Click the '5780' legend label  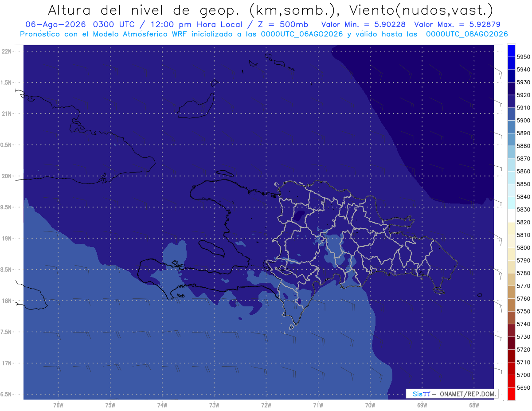click(523, 273)
